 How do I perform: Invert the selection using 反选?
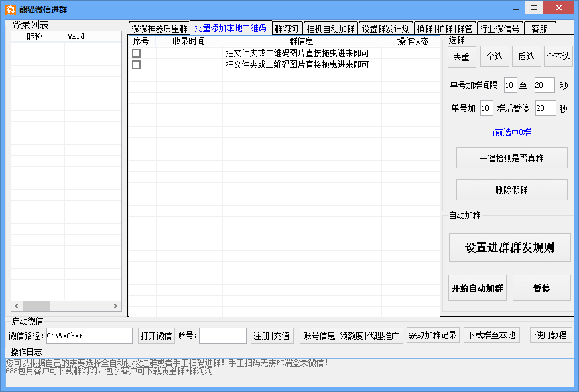tap(526, 56)
